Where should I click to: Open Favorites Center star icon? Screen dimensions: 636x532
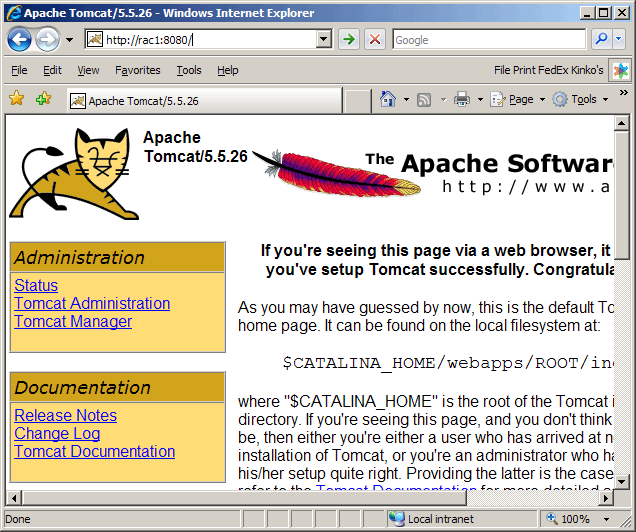(x=16, y=99)
